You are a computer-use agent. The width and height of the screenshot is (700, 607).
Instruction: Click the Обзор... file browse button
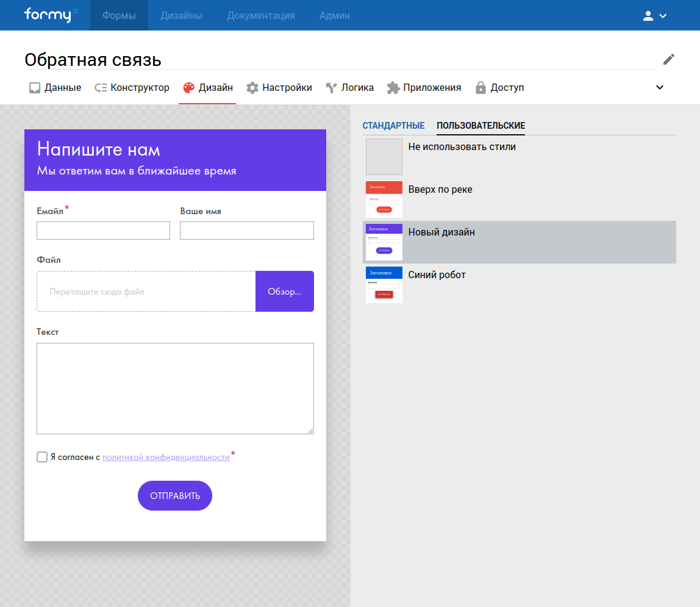pos(284,292)
